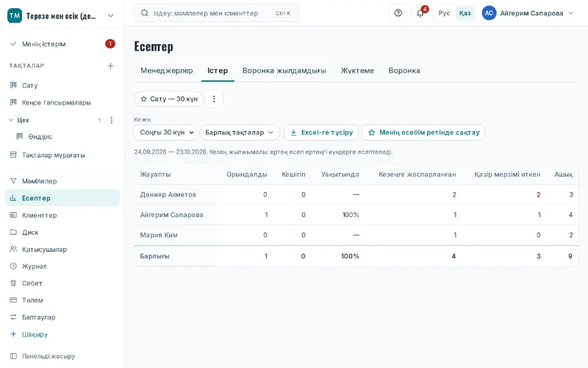Click Excel-ге түсіру export button
Viewport: 588px width, 368px height.
click(321, 132)
